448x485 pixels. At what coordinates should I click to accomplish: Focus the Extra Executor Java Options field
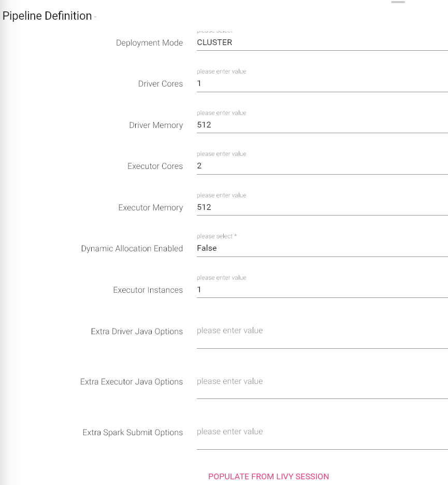click(321, 382)
